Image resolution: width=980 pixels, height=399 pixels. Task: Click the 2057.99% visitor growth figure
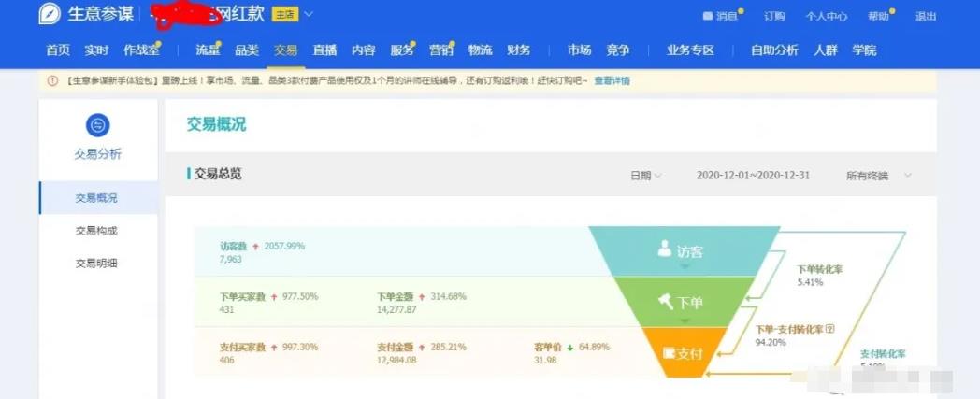(284, 246)
